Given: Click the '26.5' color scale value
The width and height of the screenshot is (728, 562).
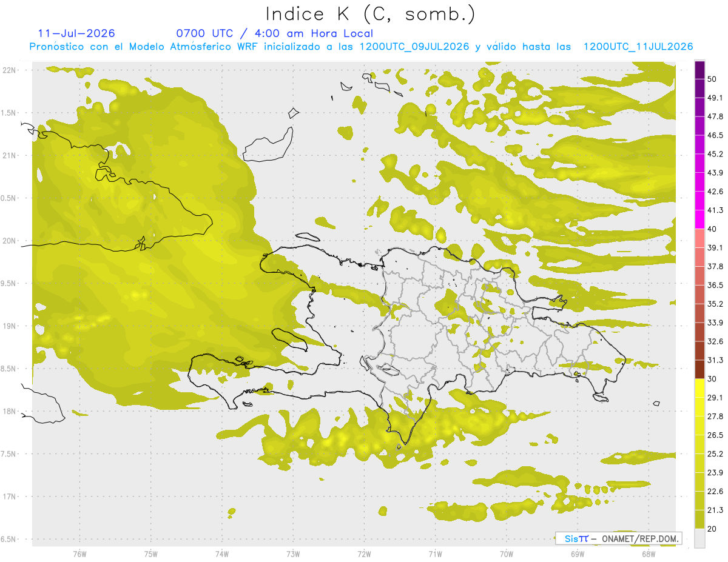Looking at the screenshot, I should coord(715,435).
